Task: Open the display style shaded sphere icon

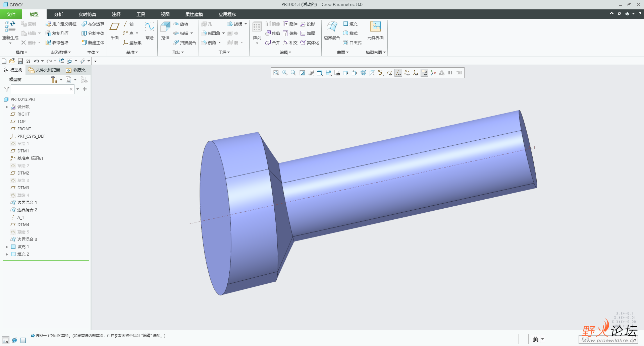Action: point(311,73)
